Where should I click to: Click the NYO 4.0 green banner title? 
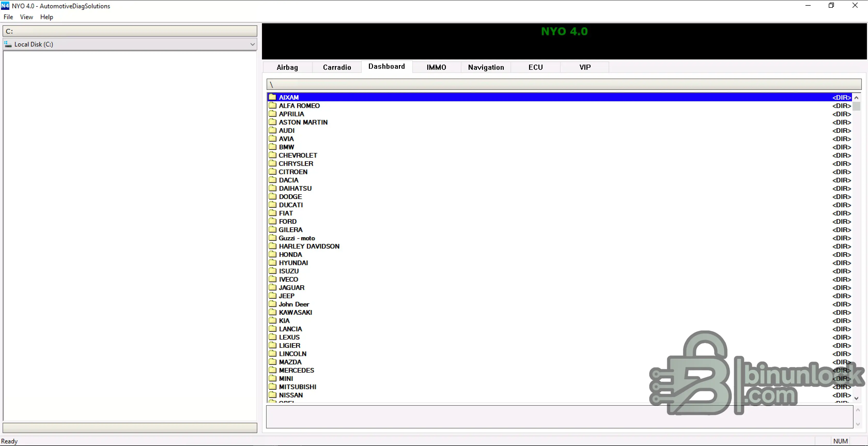(564, 31)
